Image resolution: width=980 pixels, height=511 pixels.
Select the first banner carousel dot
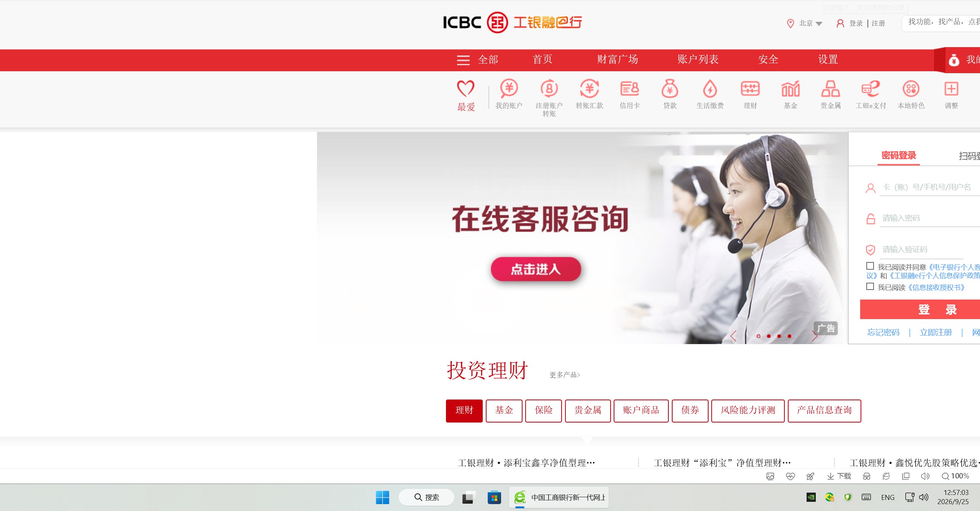(x=758, y=336)
